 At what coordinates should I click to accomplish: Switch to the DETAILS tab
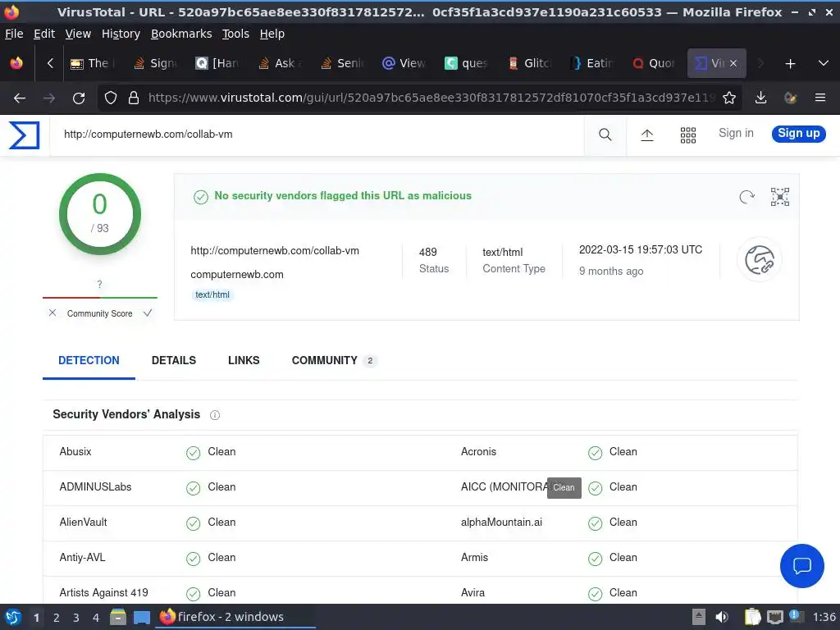click(x=174, y=361)
